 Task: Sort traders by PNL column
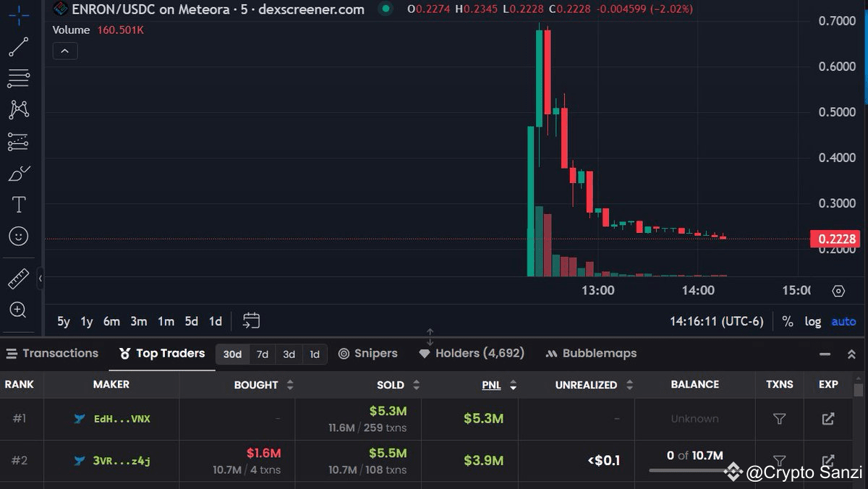pos(499,385)
